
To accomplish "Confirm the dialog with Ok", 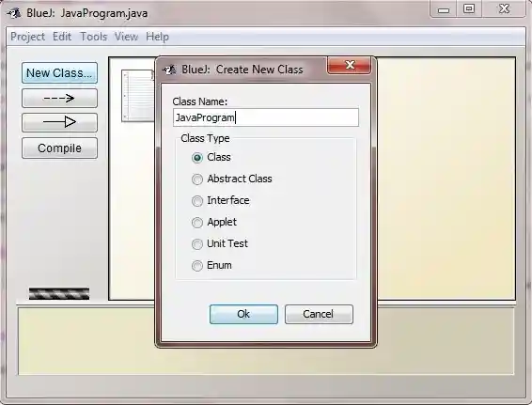I will point(243,314).
